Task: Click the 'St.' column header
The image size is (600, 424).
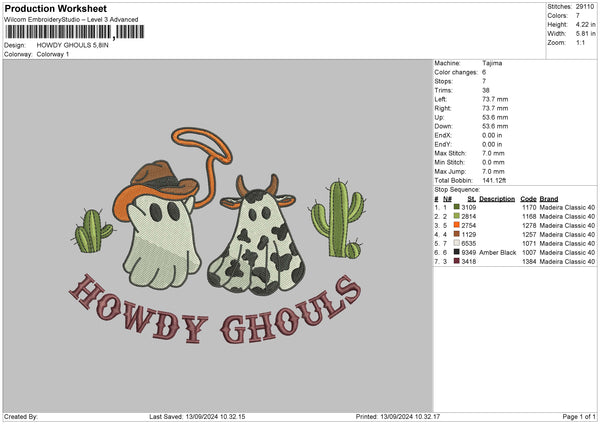Action: pyautogui.click(x=471, y=199)
